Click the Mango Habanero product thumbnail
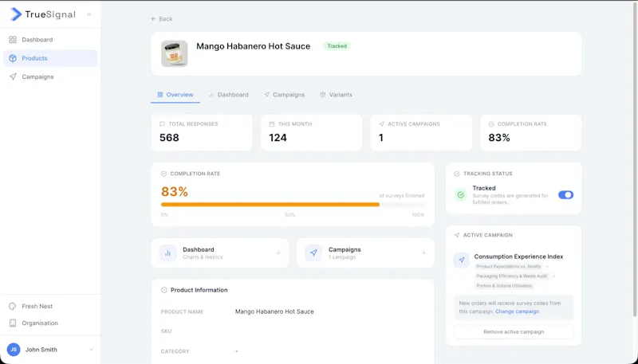Image resolution: width=638 pixels, height=364 pixels. [x=174, y=53]
